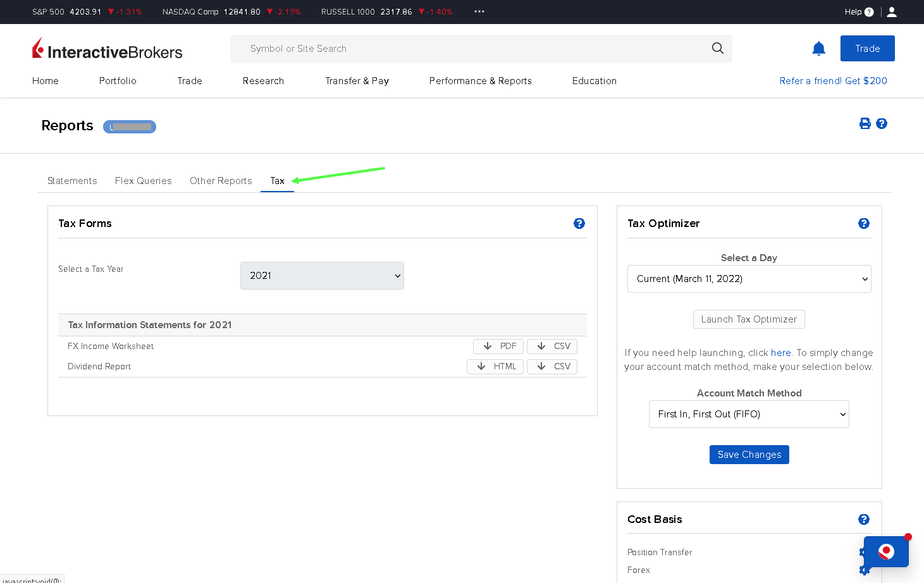Click the search magnifier icon

pyautogui.click(x=717, y=48)
